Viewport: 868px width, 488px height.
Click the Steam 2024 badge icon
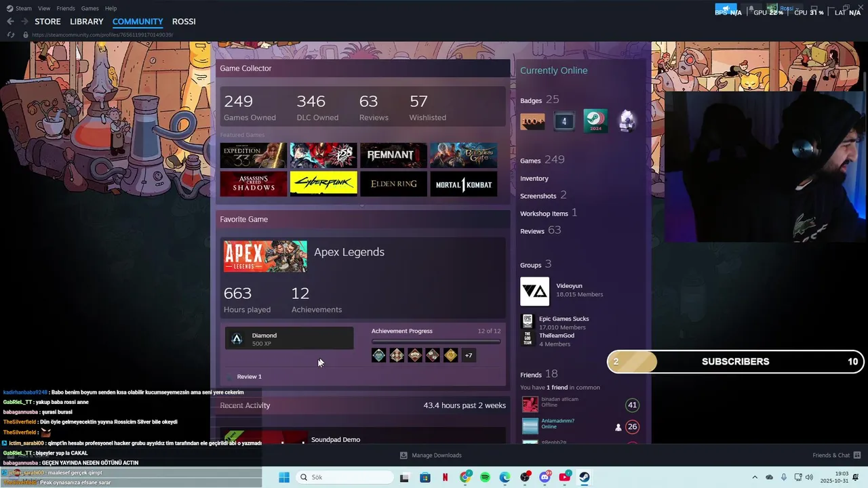pos(595,121)
